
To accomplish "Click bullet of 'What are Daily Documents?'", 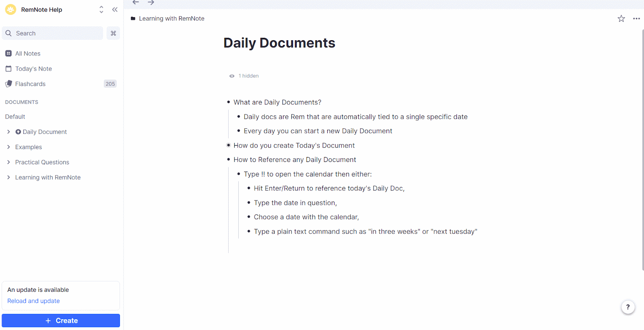I will (x=228, y=102).
